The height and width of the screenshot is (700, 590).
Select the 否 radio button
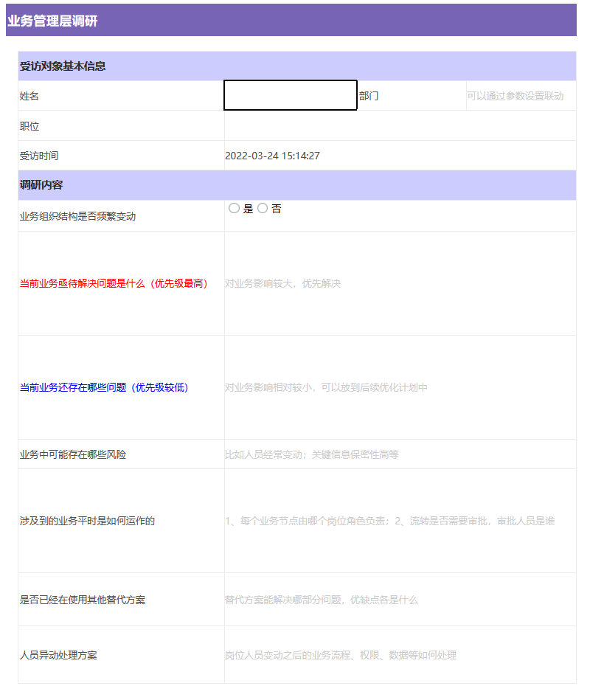pos(263,208)
